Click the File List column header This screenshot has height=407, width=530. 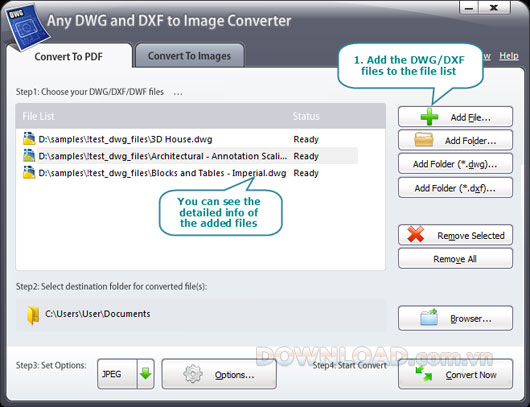click(x=38, y=116)
